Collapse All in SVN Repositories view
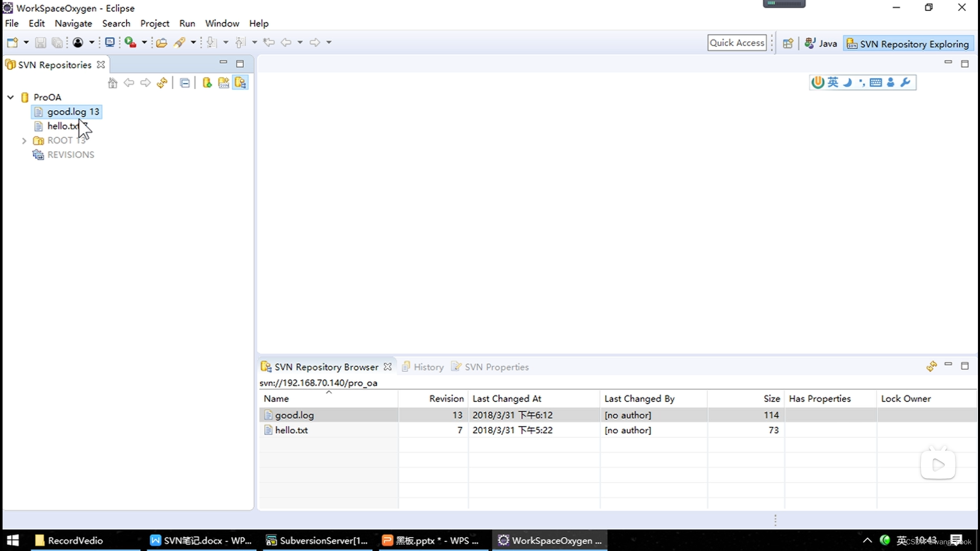 coord(185,83)
